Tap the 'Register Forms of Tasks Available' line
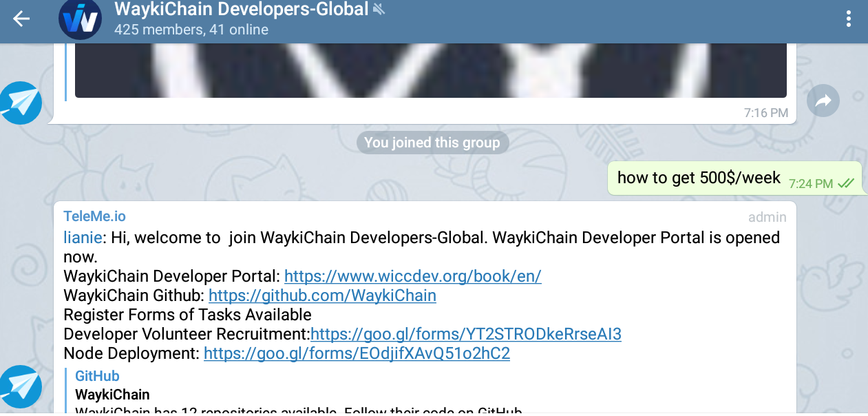Viewport: 868px width, 416px height. (187, 315)
